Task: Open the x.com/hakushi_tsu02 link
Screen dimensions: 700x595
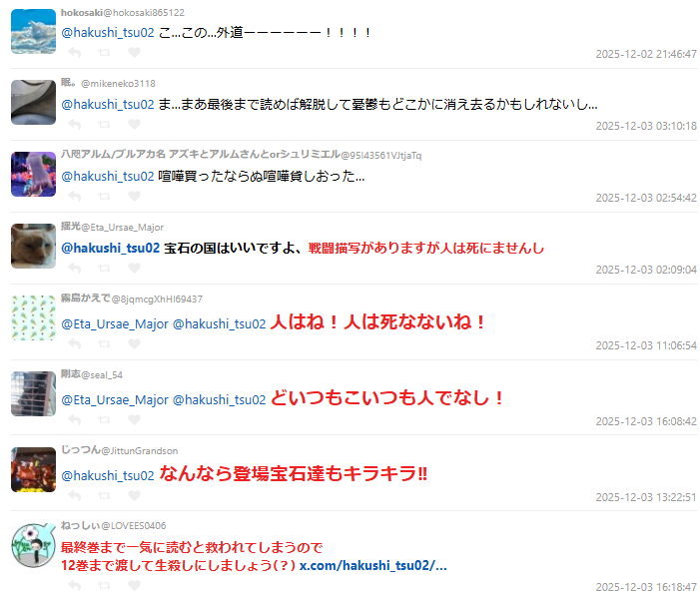Action: pos(372,565)
